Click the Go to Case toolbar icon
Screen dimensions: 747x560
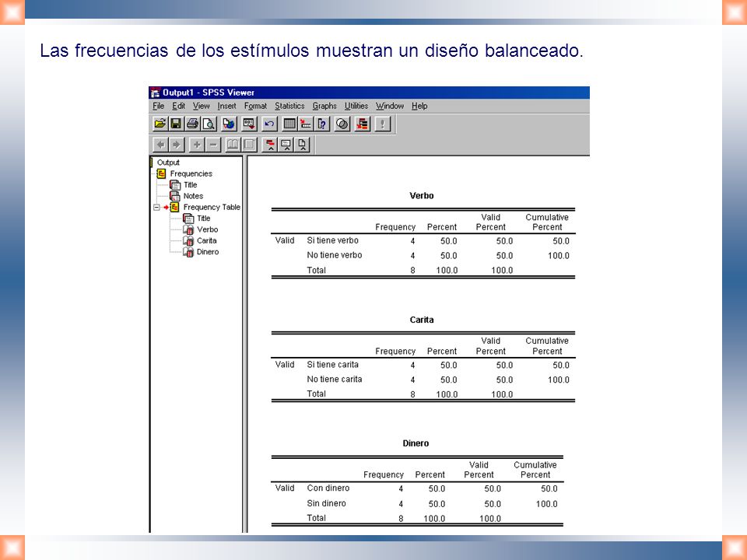(305, 124)
